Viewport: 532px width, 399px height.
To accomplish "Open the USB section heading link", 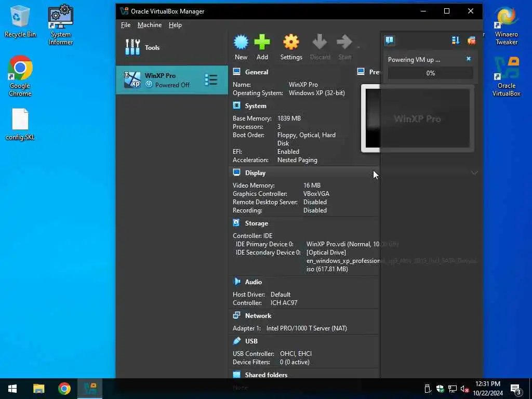I will tap(251, 341).
